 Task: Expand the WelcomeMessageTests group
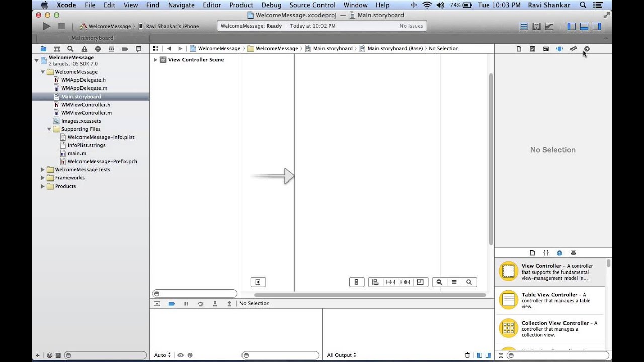(x=43, y=170)
